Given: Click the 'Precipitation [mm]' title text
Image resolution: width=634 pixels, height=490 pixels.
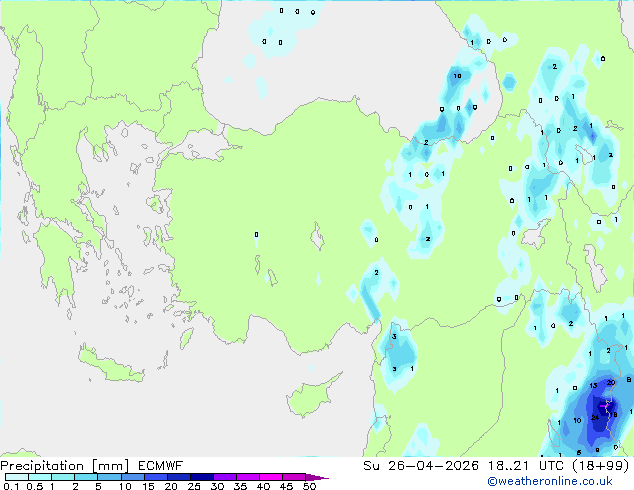Looking at the screenshot, I should point(65,466).
